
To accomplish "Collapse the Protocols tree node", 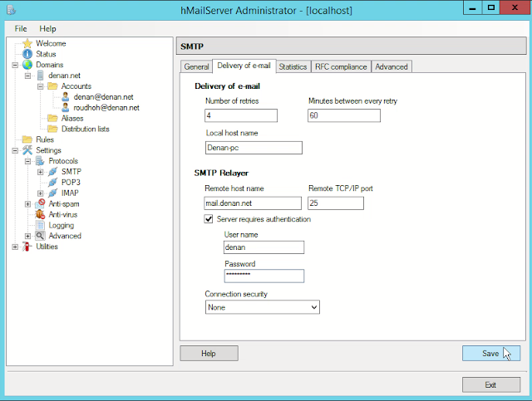I will tap(27, 161).
